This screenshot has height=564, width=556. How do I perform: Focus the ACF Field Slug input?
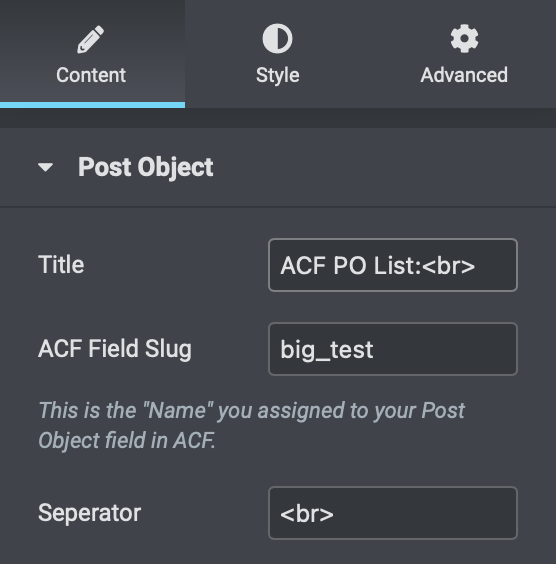click(393, 349)
